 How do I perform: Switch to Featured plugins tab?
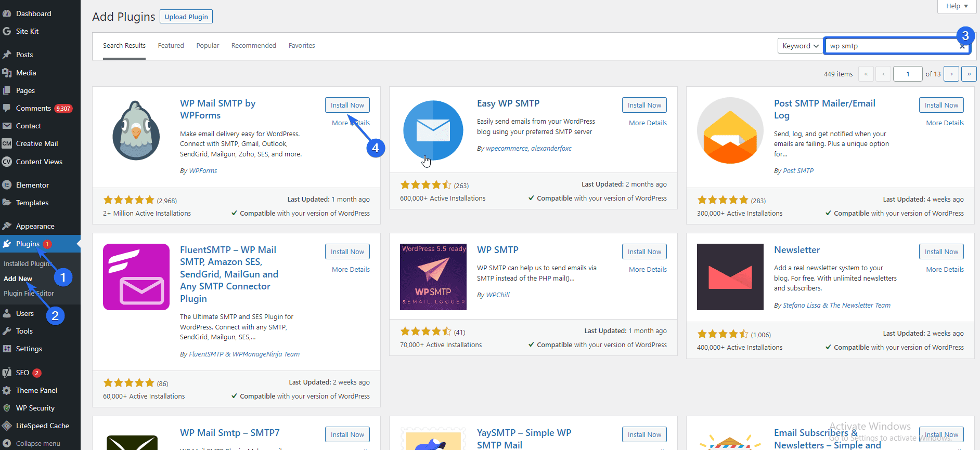tap(171, 46)
